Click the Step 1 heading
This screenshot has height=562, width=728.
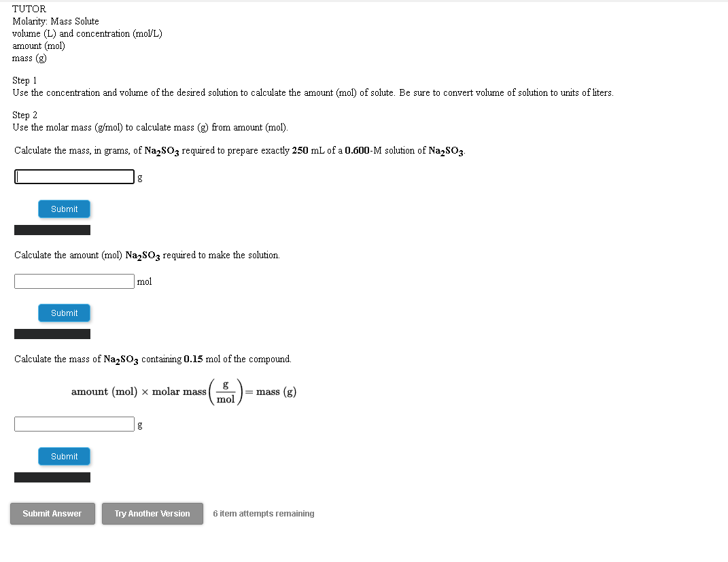click(24, 80)
